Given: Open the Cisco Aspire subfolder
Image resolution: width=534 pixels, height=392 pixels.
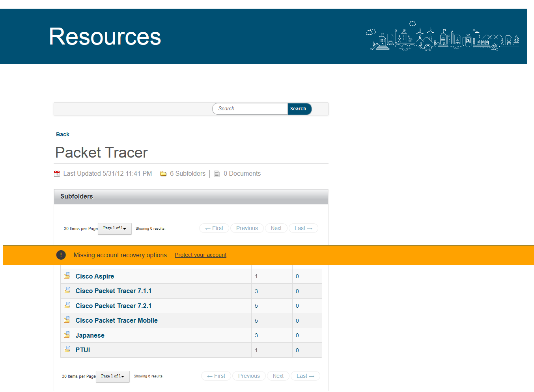Looking at the screenshot, I should click(x=95, y=276).
